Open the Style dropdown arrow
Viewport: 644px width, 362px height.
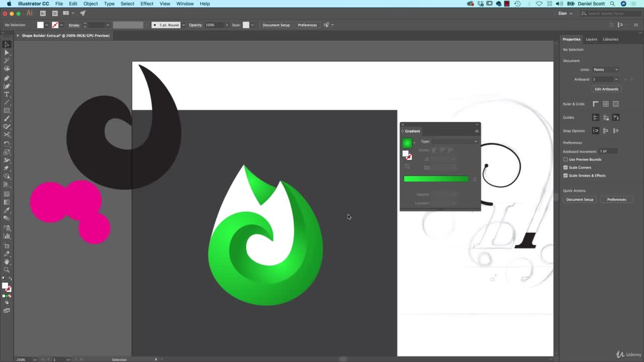click(x=252, y=25)
